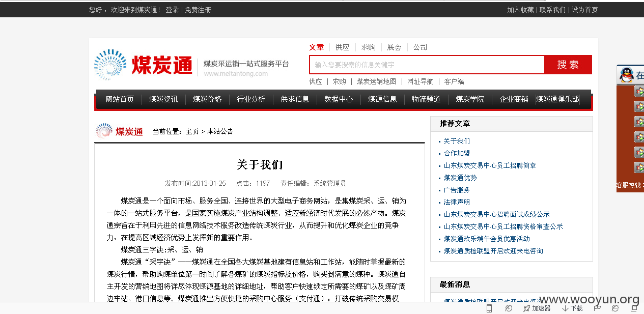Select the 求购 search category tab
This screenshot has height=314, width=644.
(369, 47)
